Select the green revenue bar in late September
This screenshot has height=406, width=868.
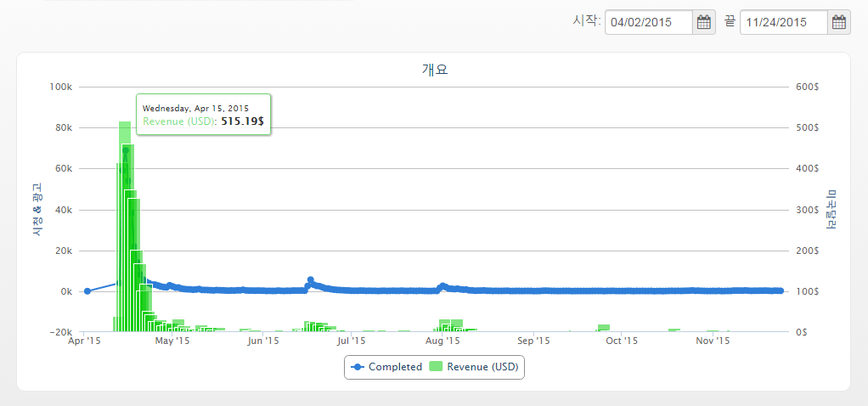604,328
